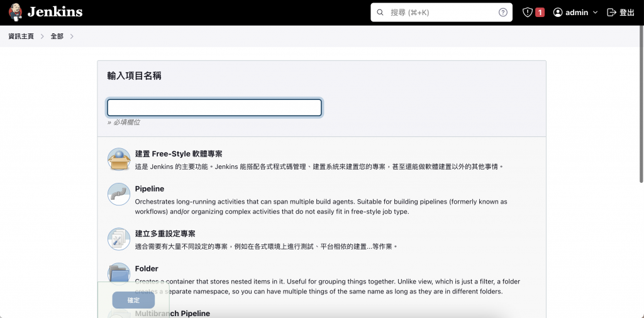Choose 建立多重設定專案 option

click(165, 234)
